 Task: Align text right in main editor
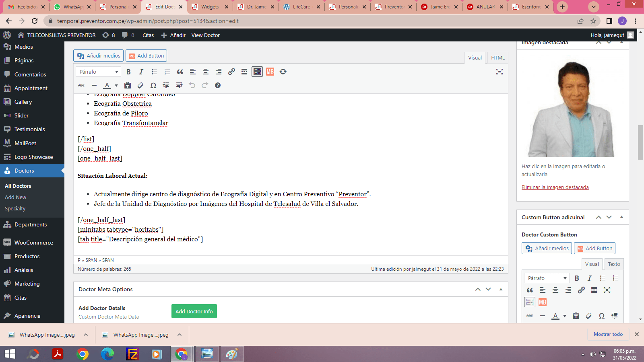(219, 72)
